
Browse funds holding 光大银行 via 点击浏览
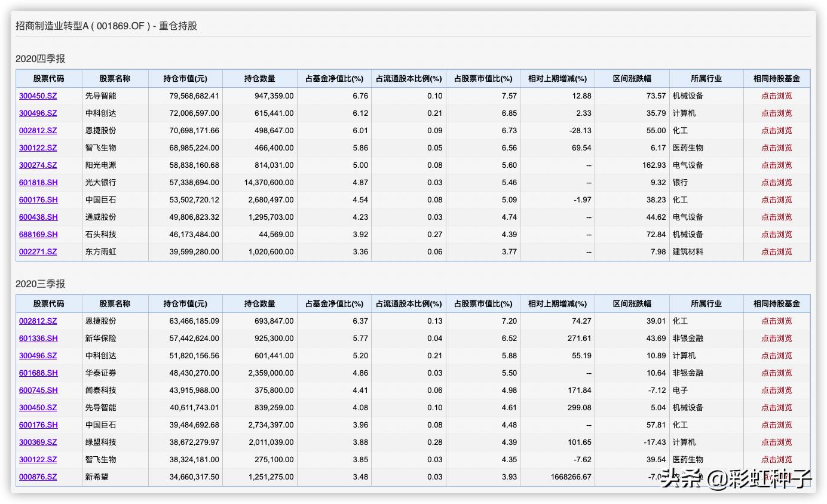(776, 182)
